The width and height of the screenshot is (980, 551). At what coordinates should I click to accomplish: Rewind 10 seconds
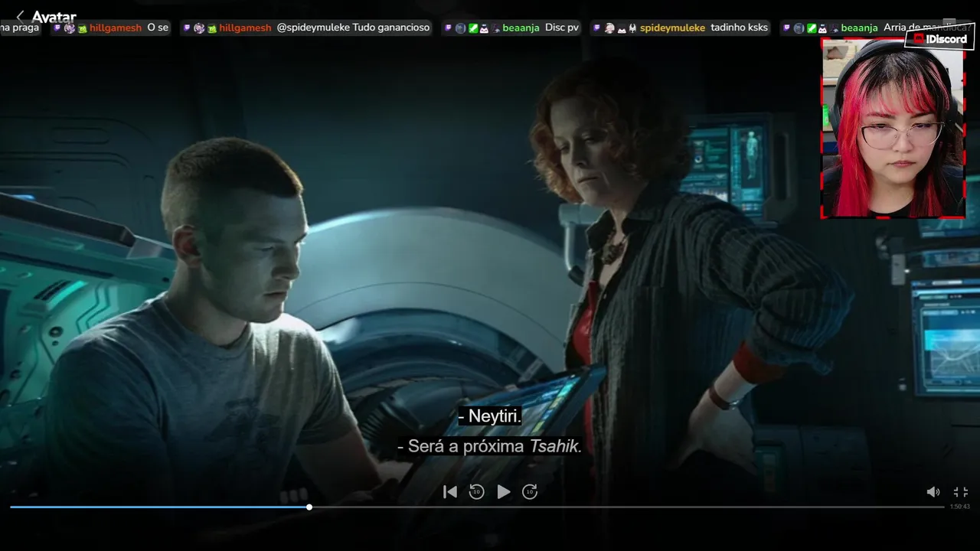[x=476, y=492]
